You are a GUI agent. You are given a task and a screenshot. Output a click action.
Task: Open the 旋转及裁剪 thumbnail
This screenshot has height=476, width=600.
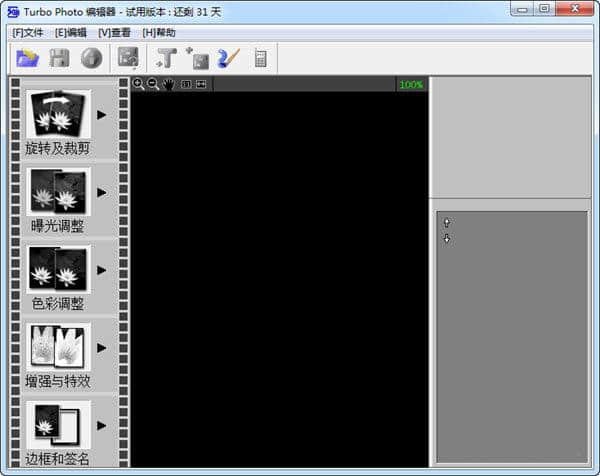tap(58, 114)
